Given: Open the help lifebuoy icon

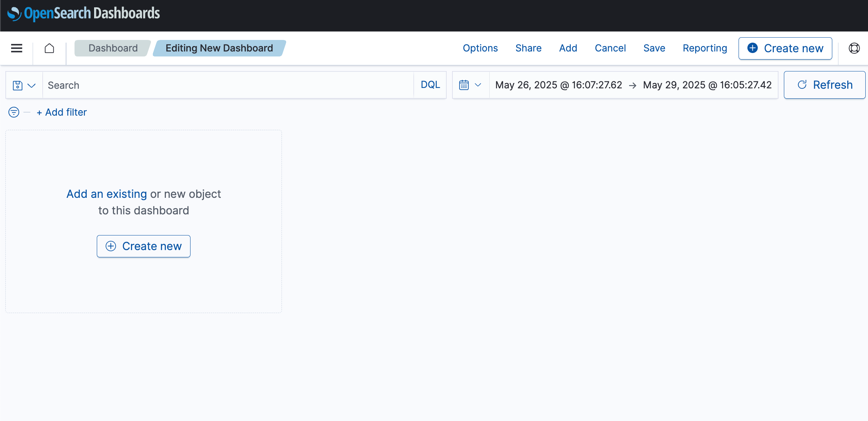Looking at the screenshot, I should 854,48.
